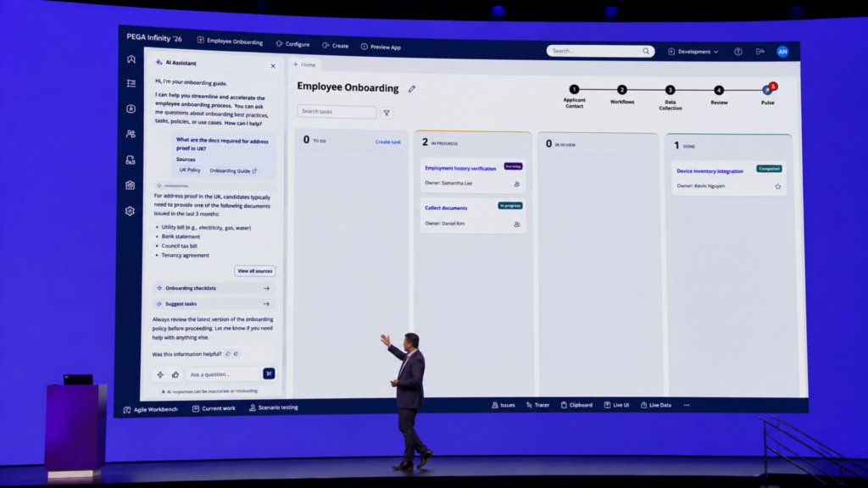Open Device inventory integration task
This screenshot has width=868, height=488.
[709, 171]
